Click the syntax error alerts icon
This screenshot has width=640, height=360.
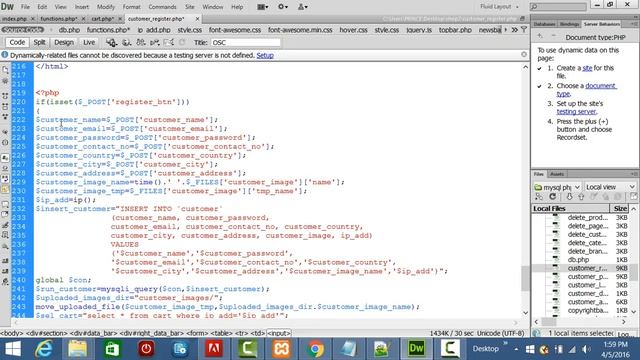coord(5,188)
